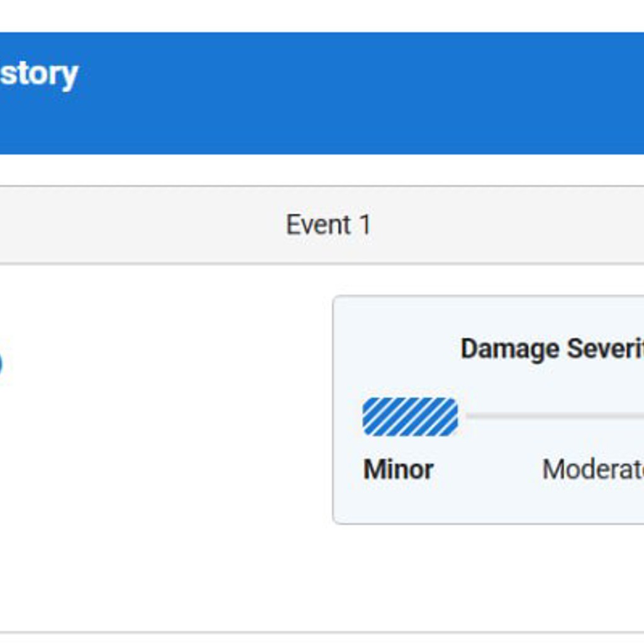Click the word 'story' in the blue banner
Viewport: 644px width, 644px height.
tap(38, 75)
